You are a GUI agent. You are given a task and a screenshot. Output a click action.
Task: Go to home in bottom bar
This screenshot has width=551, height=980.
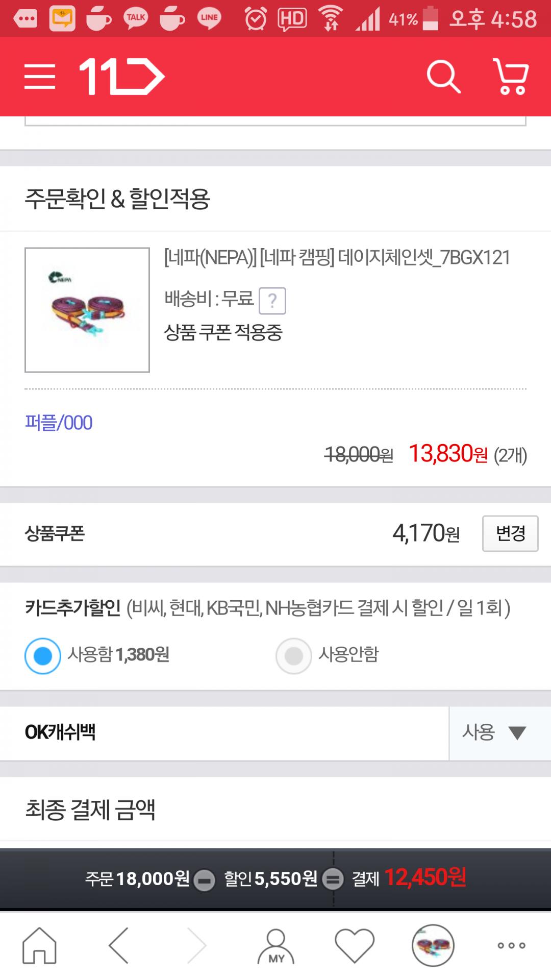[39, 945]
